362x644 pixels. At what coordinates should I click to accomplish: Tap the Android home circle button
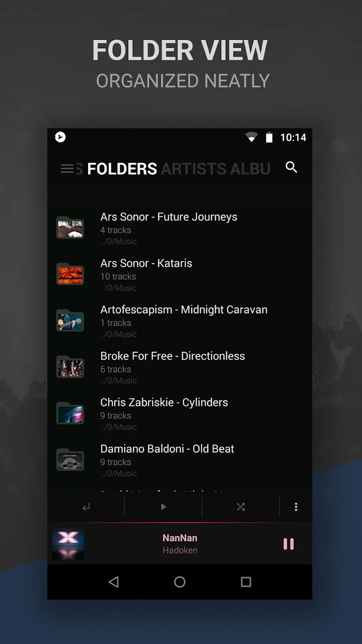click(180, 582)
